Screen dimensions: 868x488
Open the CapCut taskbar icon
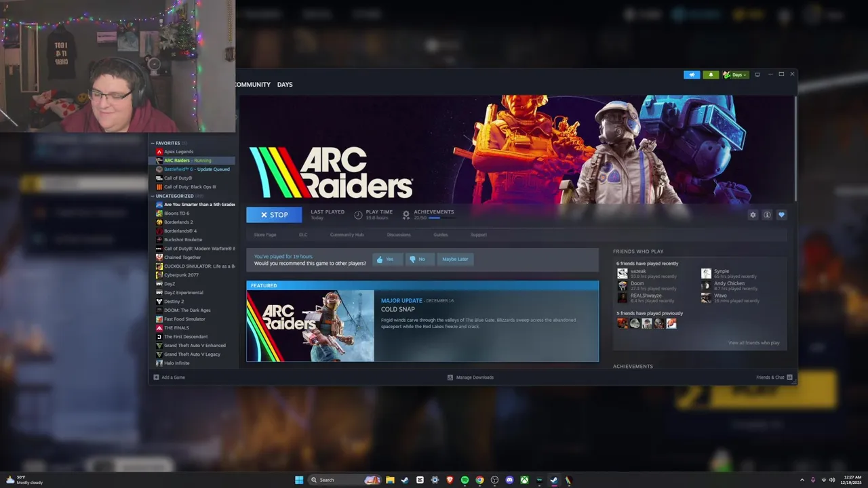(x=420, y=480)
